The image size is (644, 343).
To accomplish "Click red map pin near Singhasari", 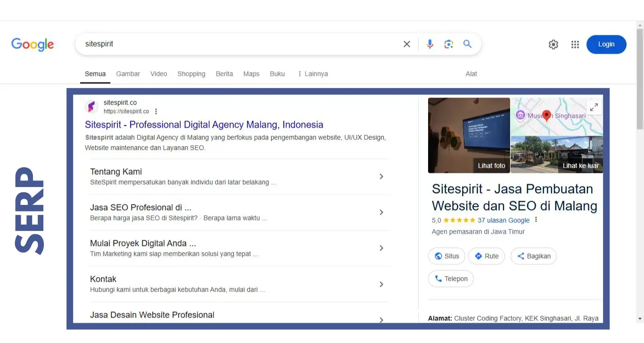I will pos(546,115).
